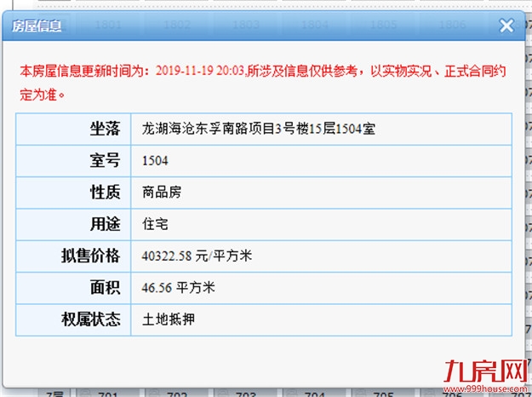This screenshot has width=532, height=397.
Task: Click the 面积 label
Action: [x=105, y=288]
